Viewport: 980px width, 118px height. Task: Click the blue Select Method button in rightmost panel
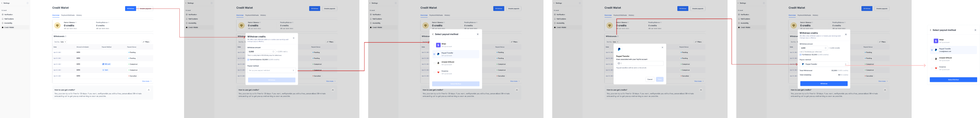click(953, 80)
